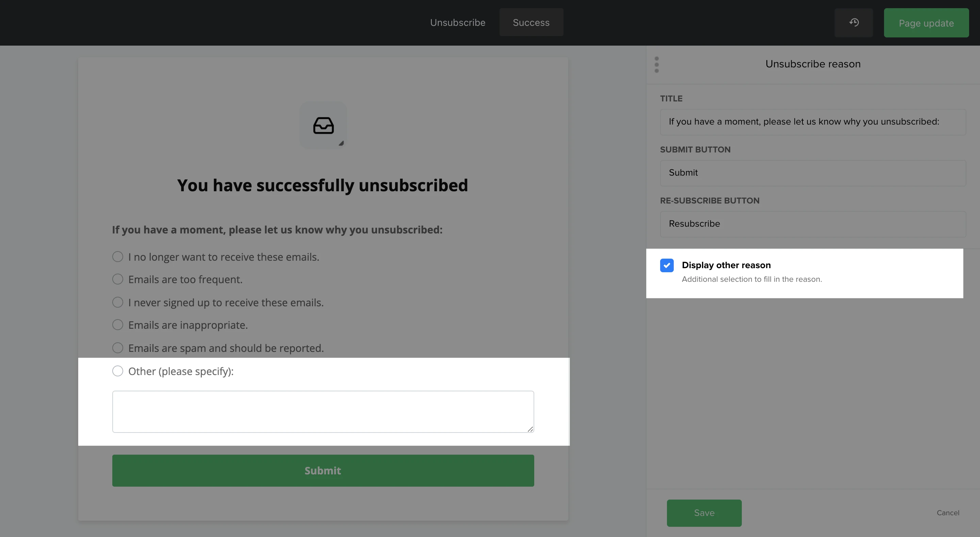Choose 'I never signed up' radio button
Image resolution: width=980 pixels, height=537 pixels.
coord(117,303)
